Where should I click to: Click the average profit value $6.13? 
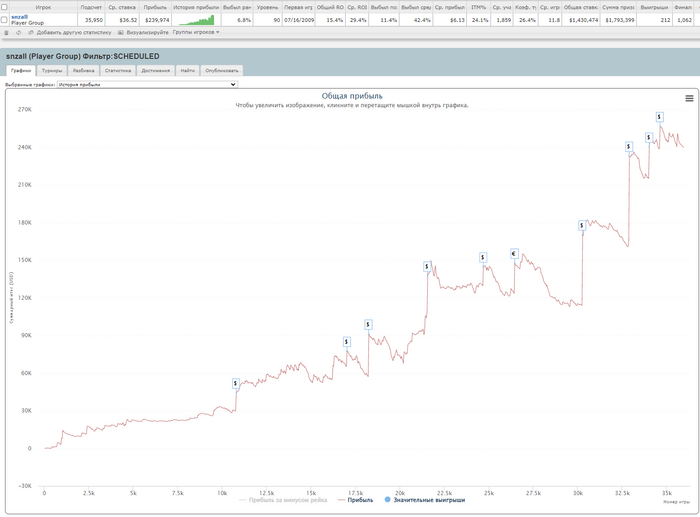point(458,20)
